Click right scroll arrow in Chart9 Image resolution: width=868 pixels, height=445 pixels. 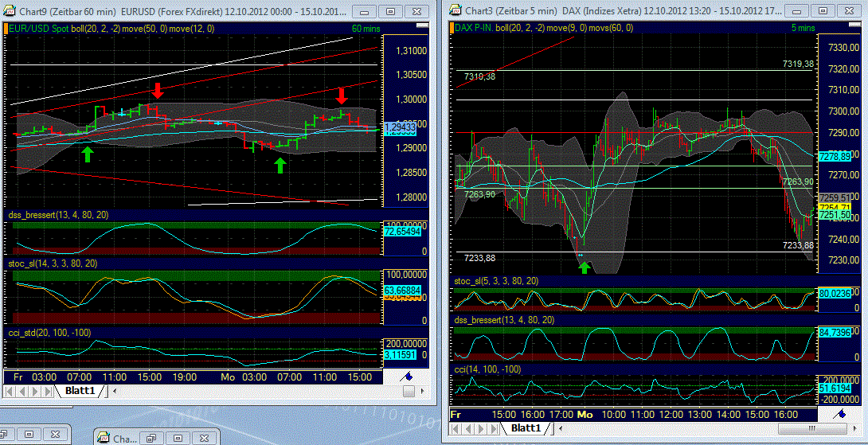(x=424, y=391)
